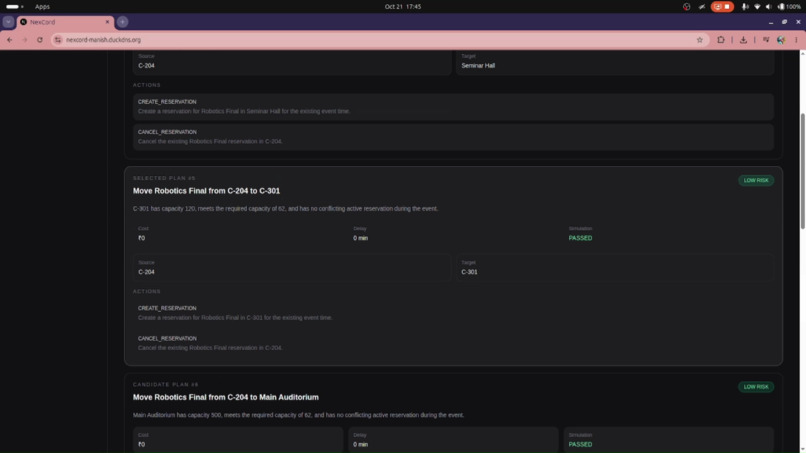Viewport: 806px width, 453px height.
Task: Go back to the previous page
Action: click(x=10, y=40)
